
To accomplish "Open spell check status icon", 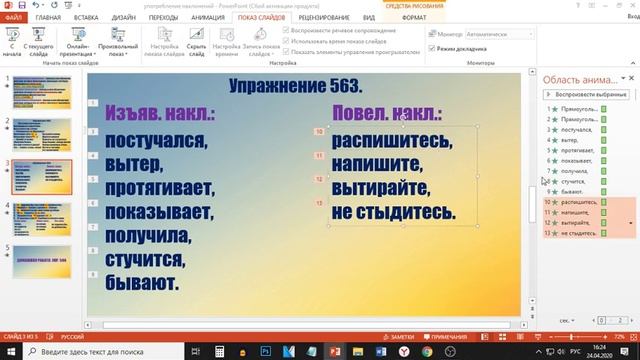I will [x=50, y=337].
